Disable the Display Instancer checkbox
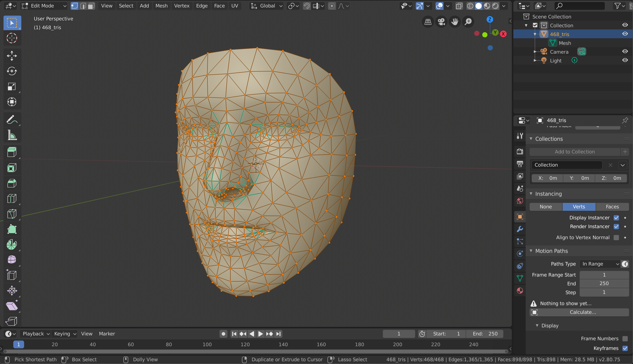633x364 pixels. tap(616, 218)
